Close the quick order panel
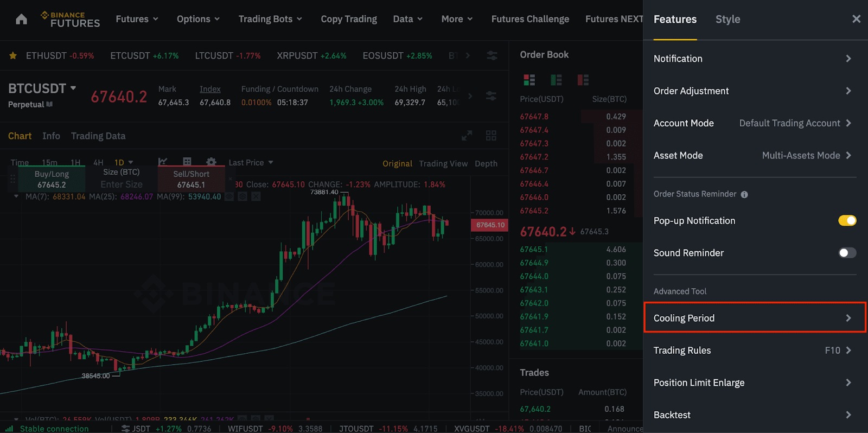 pos(230,179)
